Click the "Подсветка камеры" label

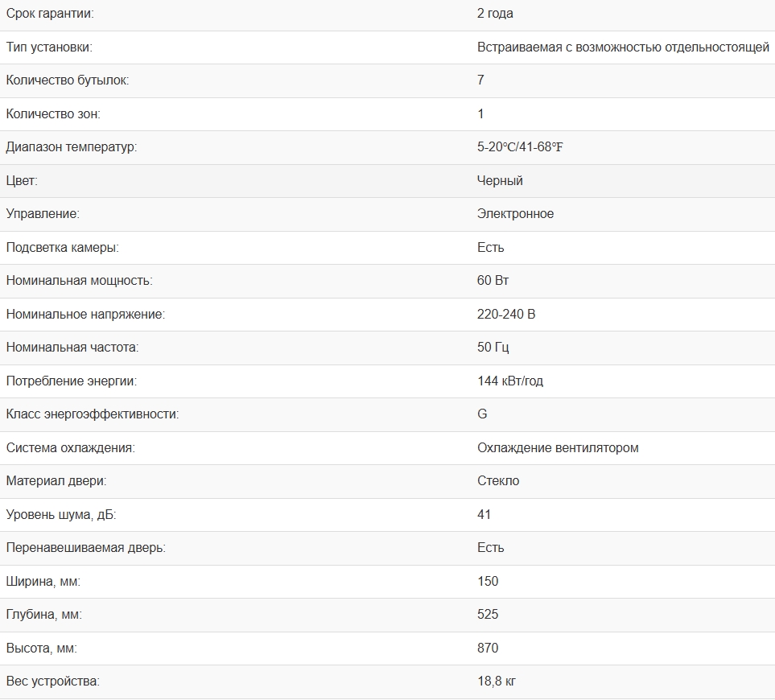click(62, 248)
